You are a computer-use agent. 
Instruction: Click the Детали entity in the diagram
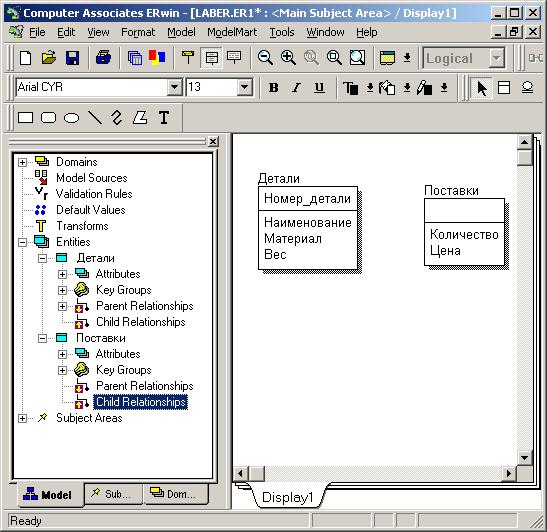point(308,228)
